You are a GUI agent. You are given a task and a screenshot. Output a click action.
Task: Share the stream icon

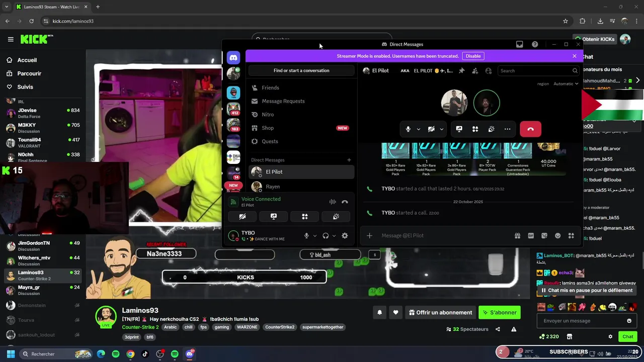[x=498, y=329]
